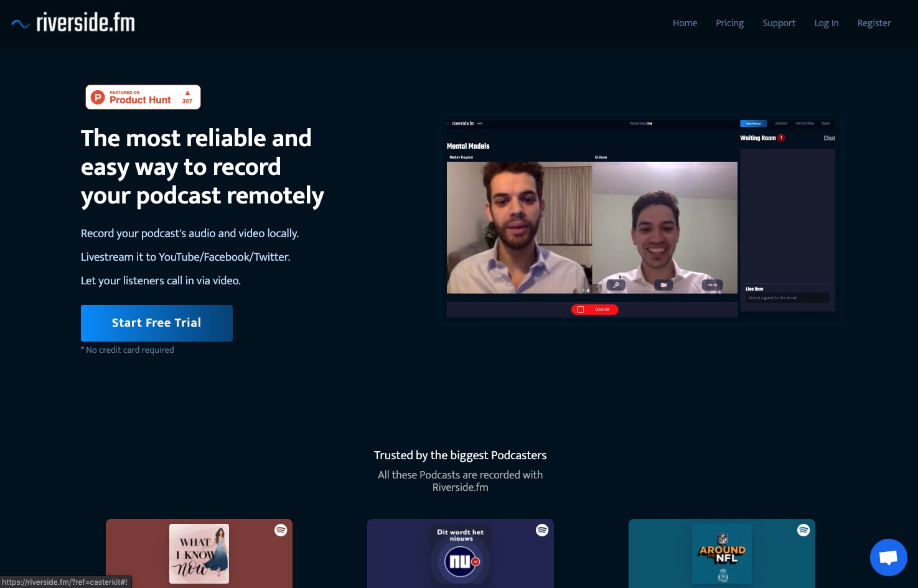Viewport: 918px width, 588px height.
Task: Click the Chat tab in demo screenshot
Action: 829,138
